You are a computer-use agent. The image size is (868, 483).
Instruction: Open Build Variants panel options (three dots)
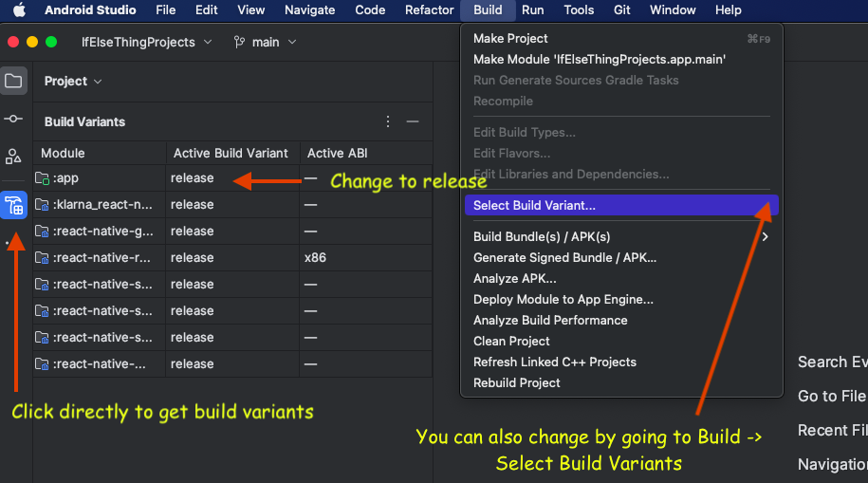click(388, 121)
